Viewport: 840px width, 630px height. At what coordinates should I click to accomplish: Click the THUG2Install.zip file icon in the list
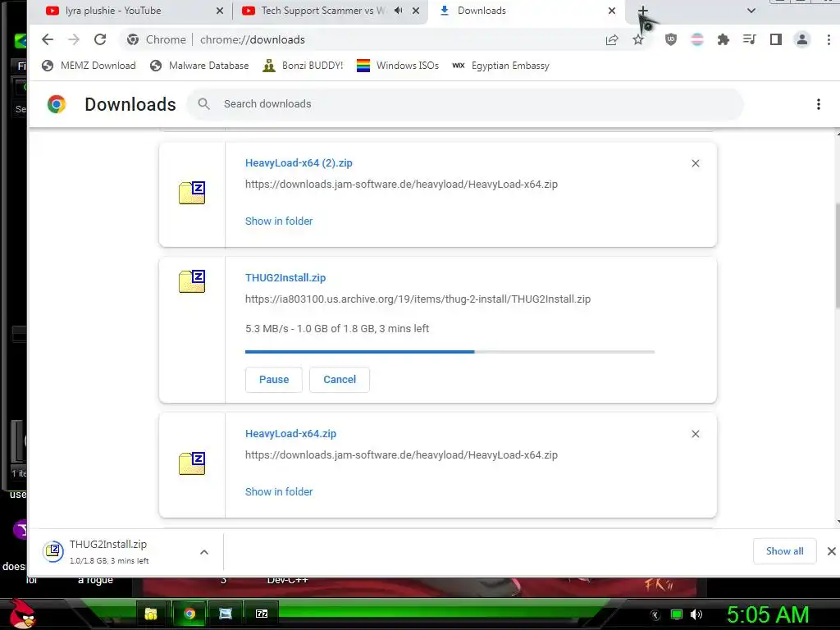point(192,281)
